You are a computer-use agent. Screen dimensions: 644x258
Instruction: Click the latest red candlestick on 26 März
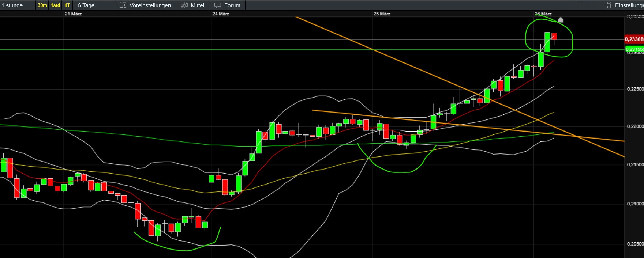tap(554, 36)
